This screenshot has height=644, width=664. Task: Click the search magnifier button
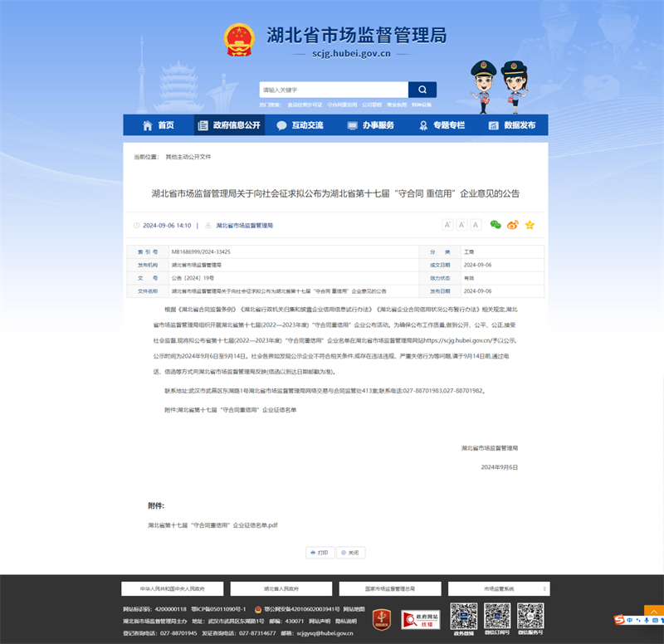point(422,90)
